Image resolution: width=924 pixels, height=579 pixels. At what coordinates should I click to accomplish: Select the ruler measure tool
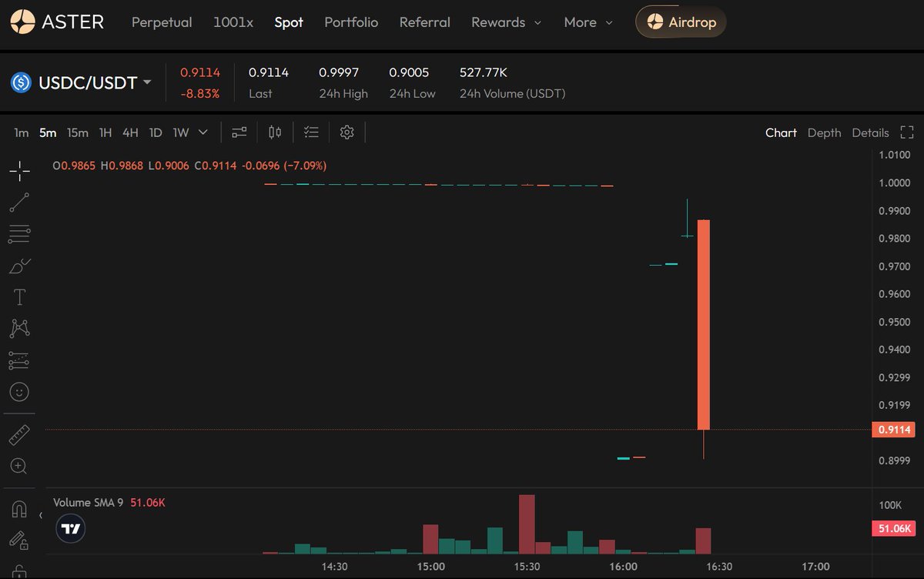[x=19, y=435]
